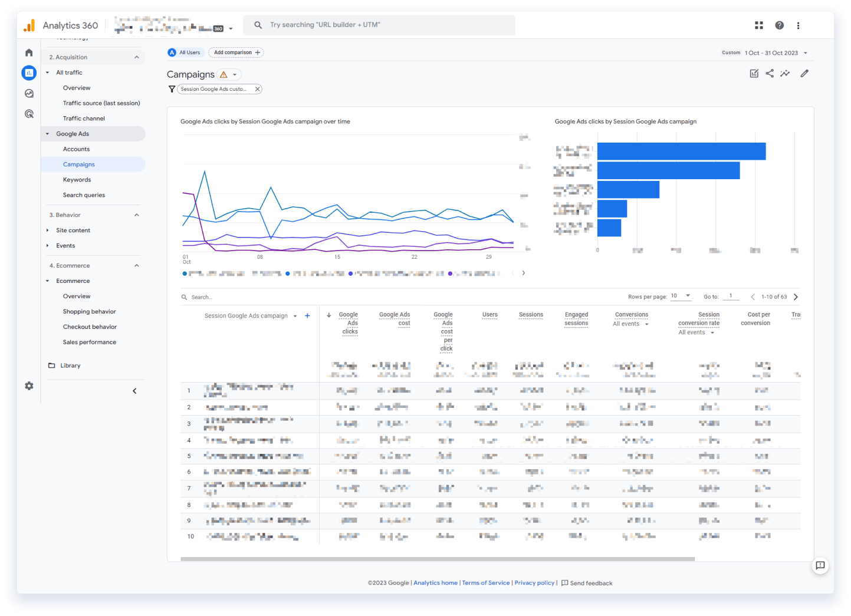Click the report filter funnel icon
Viewport: 851px width, 616px height.
pos(172,89)
